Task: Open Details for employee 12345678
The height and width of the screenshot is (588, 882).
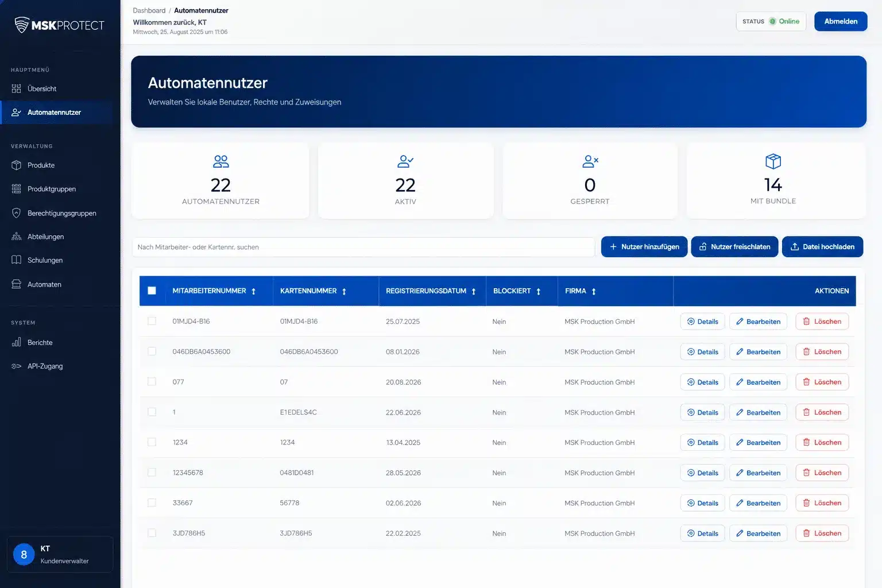Action: coord(702,473)
